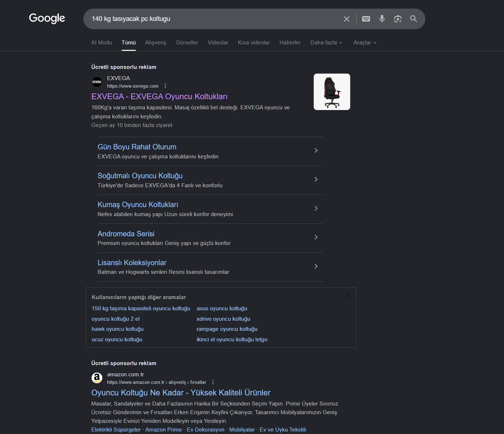Screen dimensions: 504x434
Task: Open the Elektrikli Süpürgeler sitelink
Action: click(116, 430)
